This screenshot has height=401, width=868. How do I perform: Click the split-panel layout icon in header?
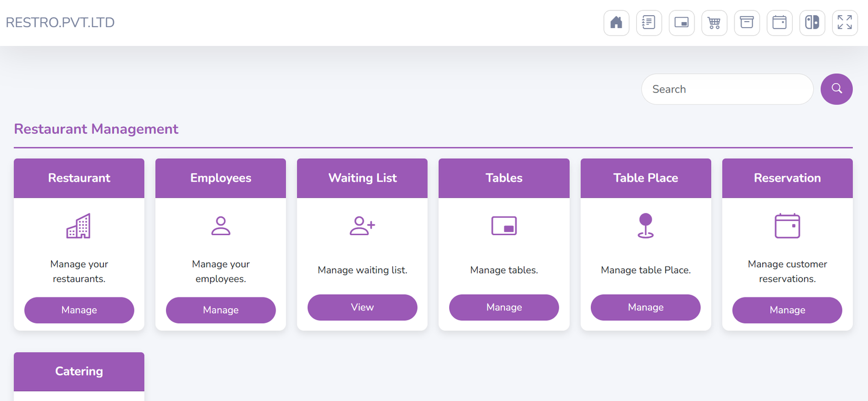(812, 23)
